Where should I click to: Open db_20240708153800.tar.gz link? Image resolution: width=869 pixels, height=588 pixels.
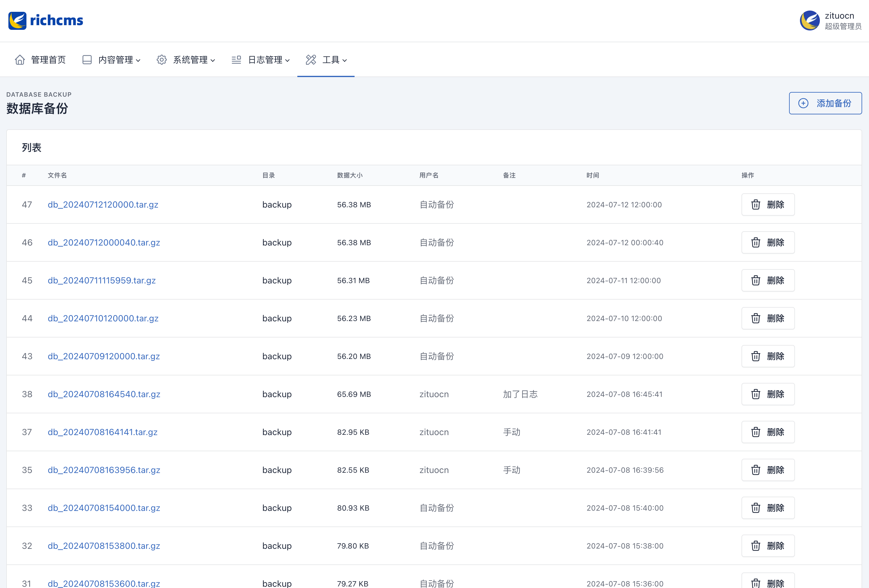(104, 546)
